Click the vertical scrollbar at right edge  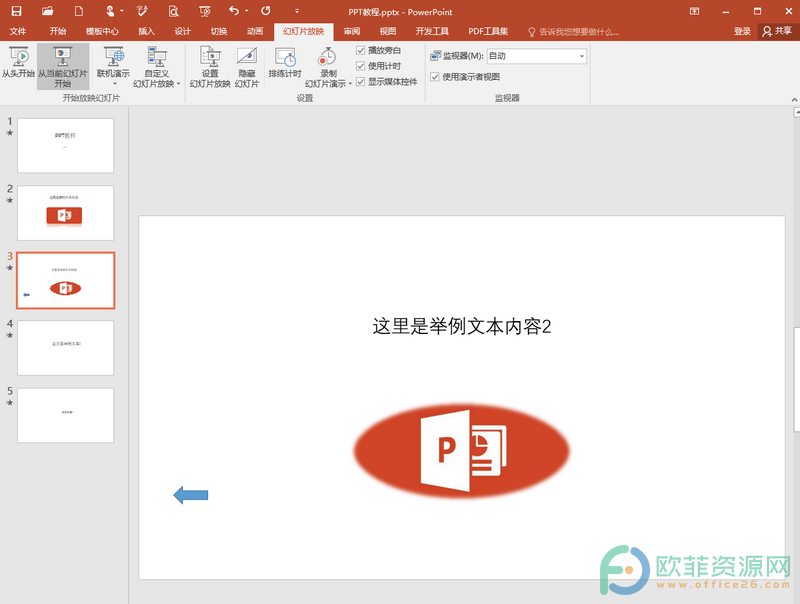tap(796, 380)
